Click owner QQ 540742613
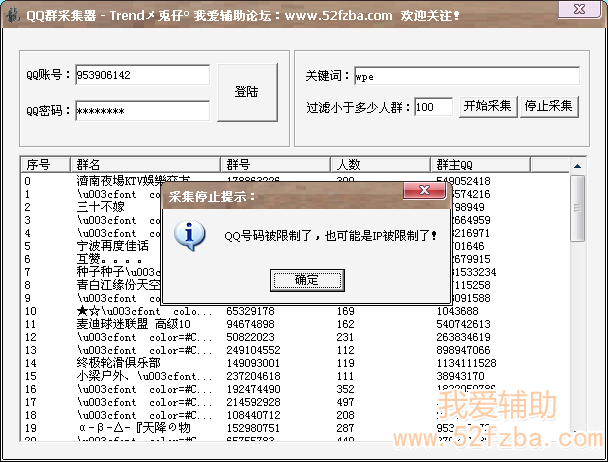The height and width of the screenshot is (462, 608). coord(463,324)
